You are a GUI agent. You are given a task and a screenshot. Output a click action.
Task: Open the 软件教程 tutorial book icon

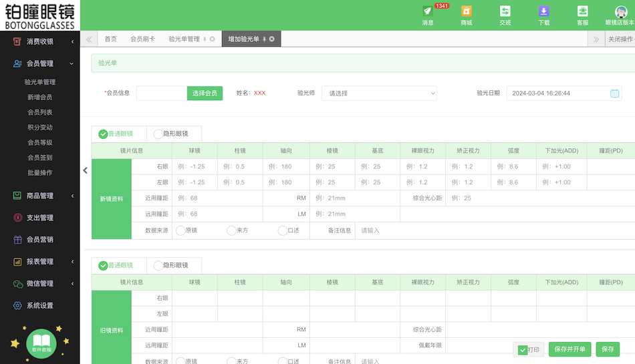point(41,341)
